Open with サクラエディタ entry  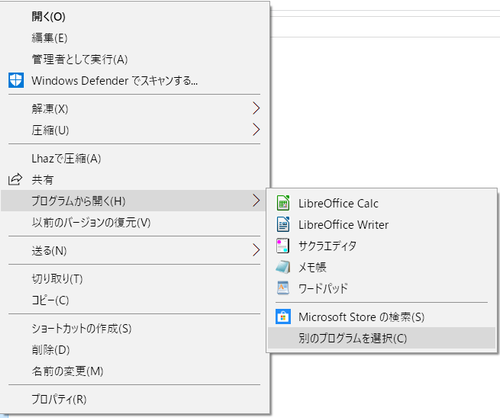pos(382,246)
